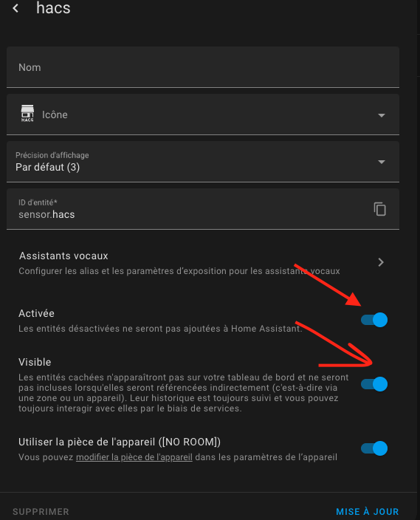Open Assistants vocaux chevron arrow
This screenshot has height=520, width=420.
click(x=381, y=262)
